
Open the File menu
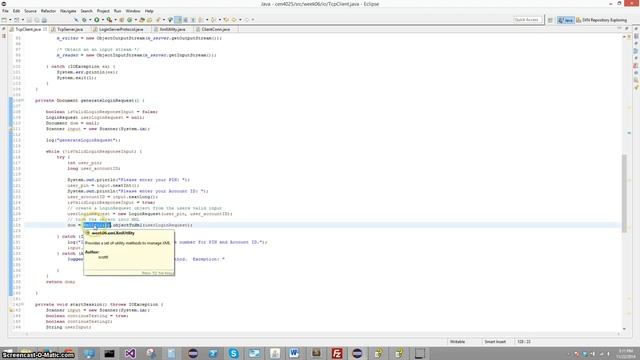click(5, 11)
